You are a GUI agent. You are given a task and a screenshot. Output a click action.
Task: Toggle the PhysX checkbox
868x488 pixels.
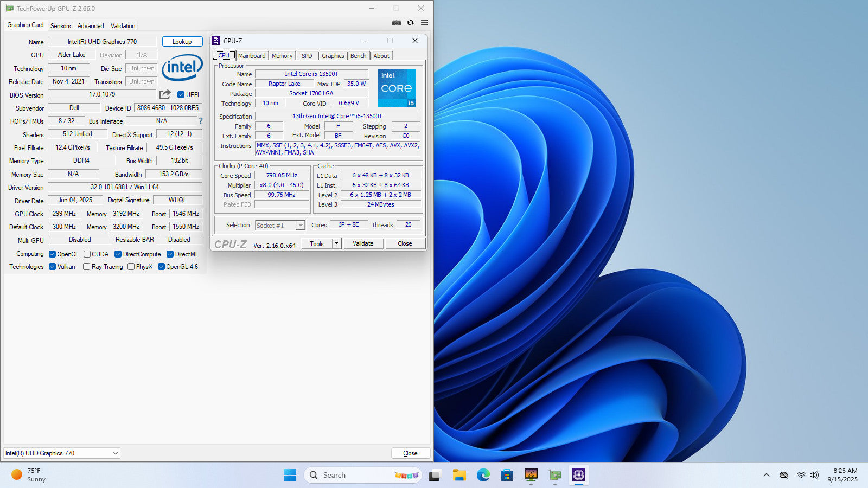click(x=131, y=266)
